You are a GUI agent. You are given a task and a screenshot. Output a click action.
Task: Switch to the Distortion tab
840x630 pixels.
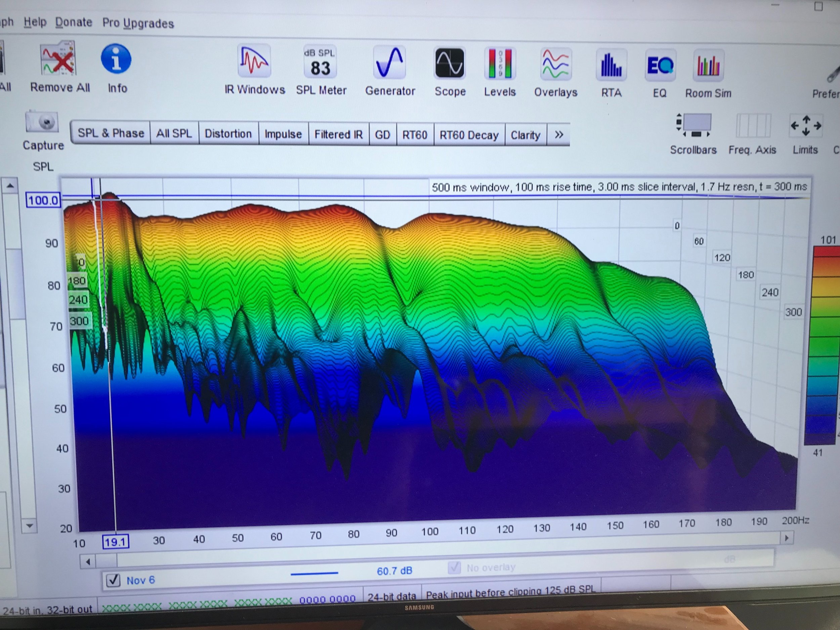pyautogui.click(x=228, y=134)
